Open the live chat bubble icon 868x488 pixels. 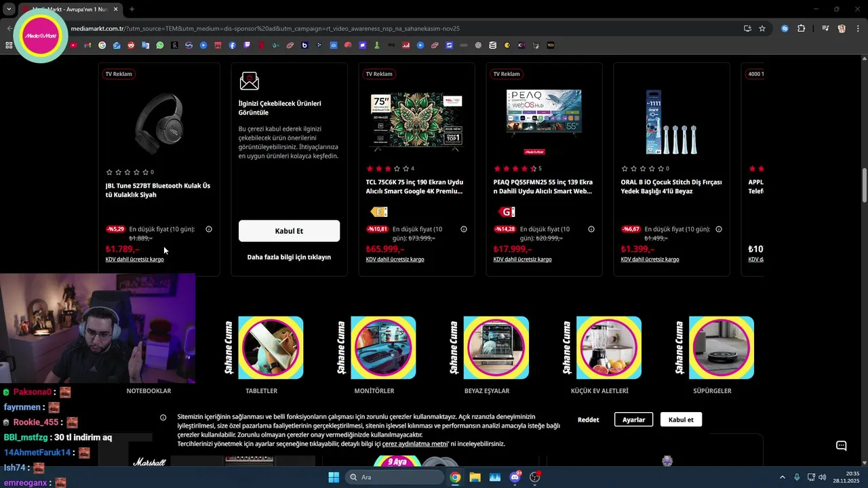tap(842, 445)
